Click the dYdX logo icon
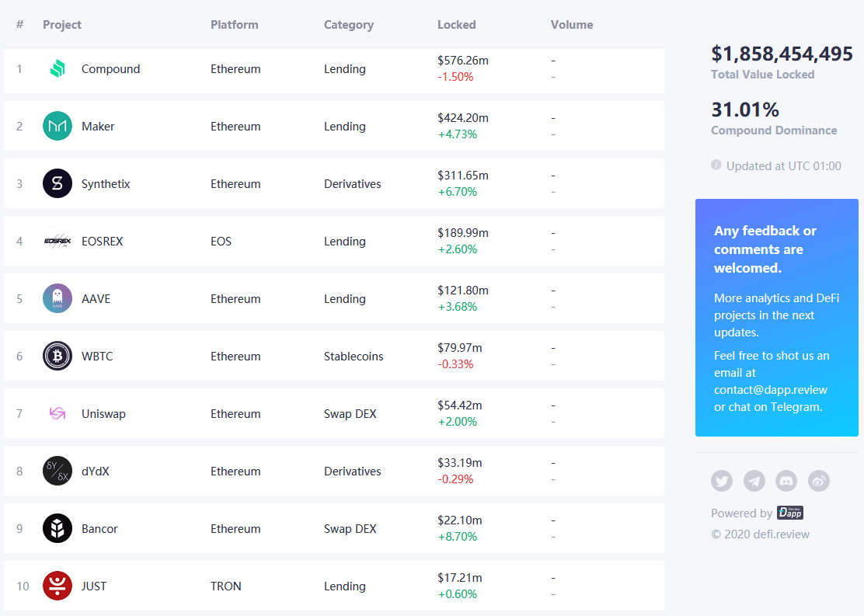 pyautogui.click(x=57, y=472)
